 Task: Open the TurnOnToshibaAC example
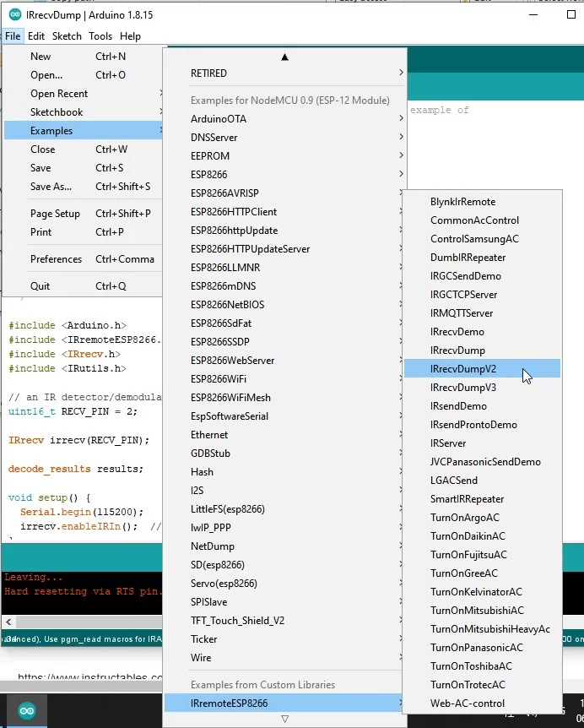tap(483, 666)
